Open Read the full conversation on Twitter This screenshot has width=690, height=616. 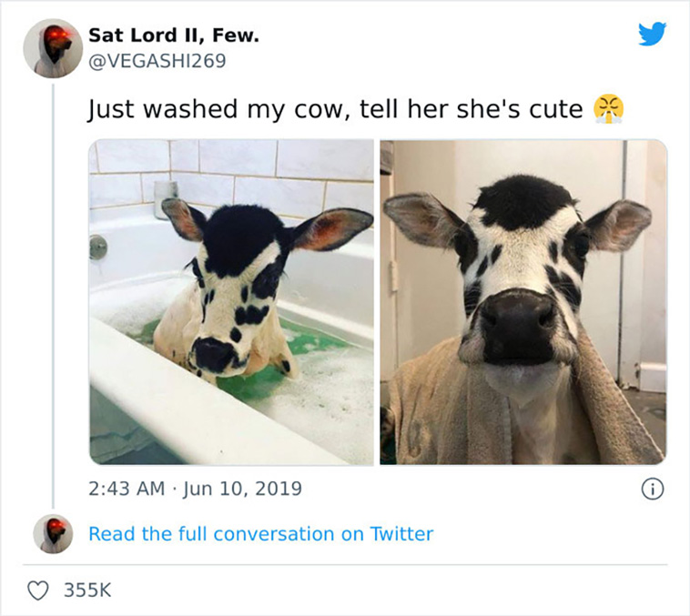tap(260, 534)
